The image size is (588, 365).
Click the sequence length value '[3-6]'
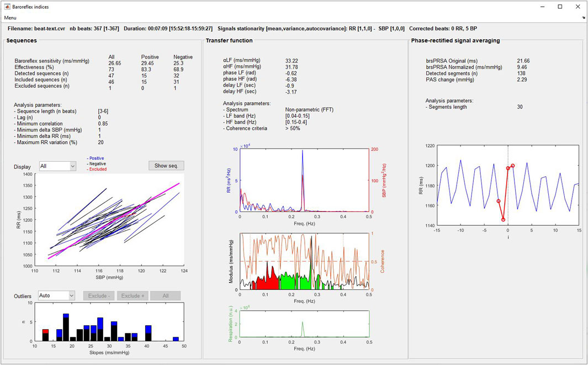103,111
